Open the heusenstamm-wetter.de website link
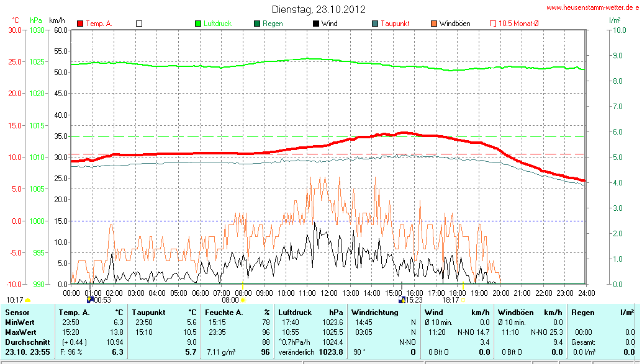Viewport: 642px width, 364px height. pos(592,7)
